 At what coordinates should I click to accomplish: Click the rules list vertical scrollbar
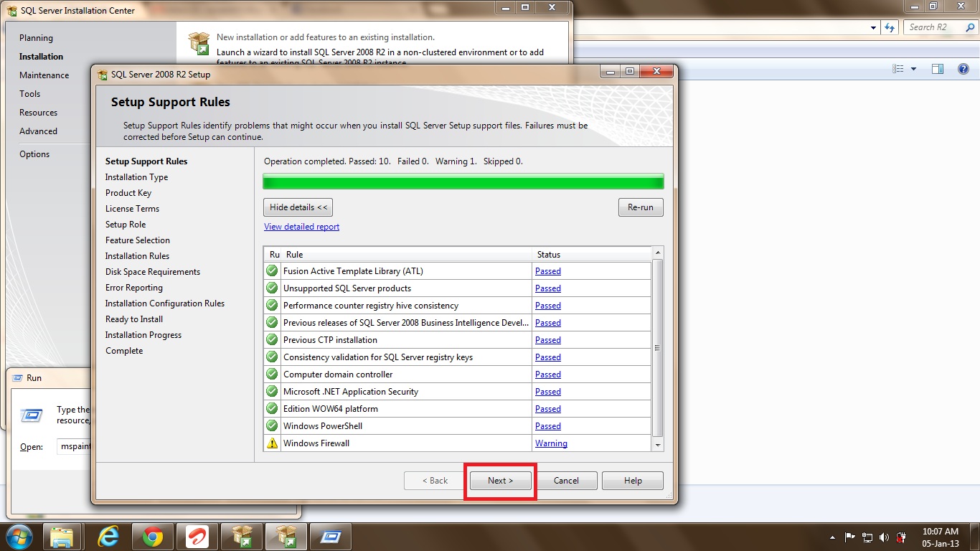pos(657,348)
